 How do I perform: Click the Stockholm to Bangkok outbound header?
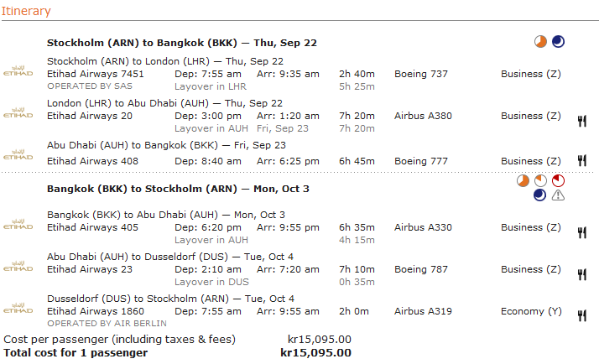click(x=181, y=43)
